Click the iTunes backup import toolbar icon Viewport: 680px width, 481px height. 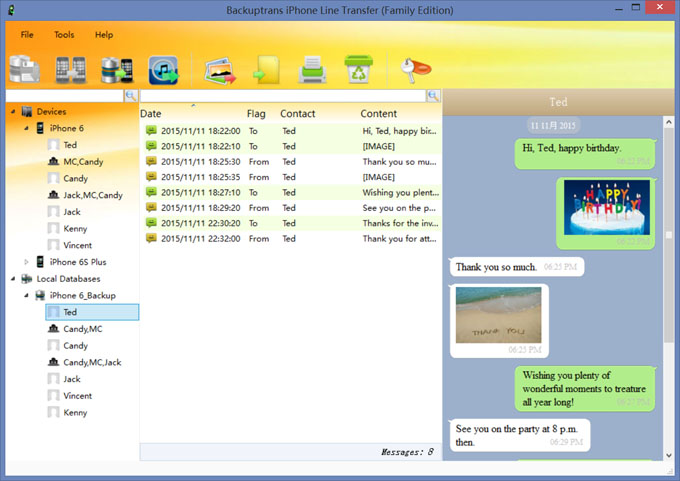tap(163, 70)
